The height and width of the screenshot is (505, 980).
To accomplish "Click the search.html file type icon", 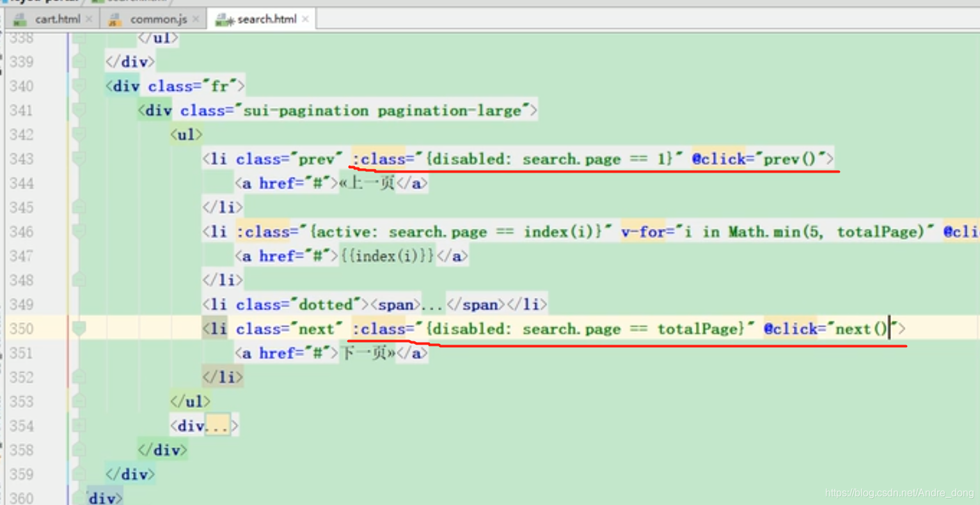I will point(224,20).
